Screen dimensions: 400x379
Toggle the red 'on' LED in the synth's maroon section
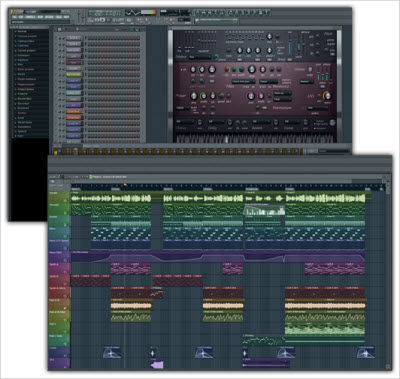click(x=181, y=70)
